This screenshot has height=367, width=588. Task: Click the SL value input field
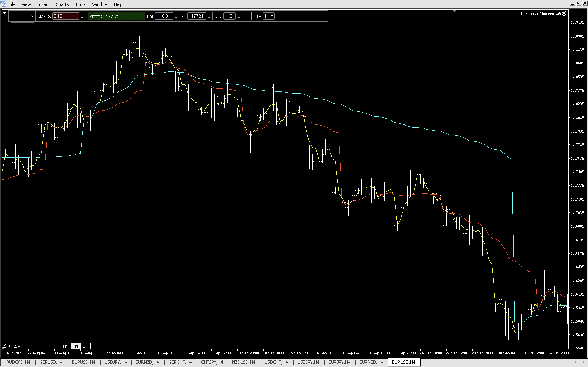197,16
